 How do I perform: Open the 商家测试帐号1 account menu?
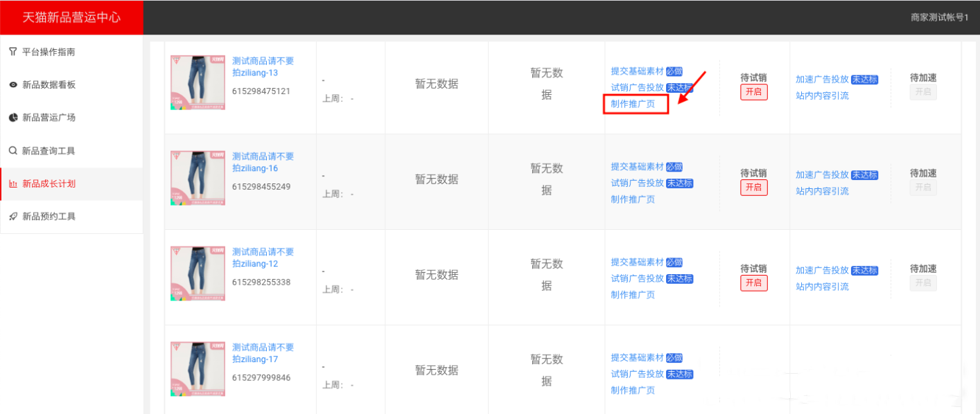[x=938, y=18]
